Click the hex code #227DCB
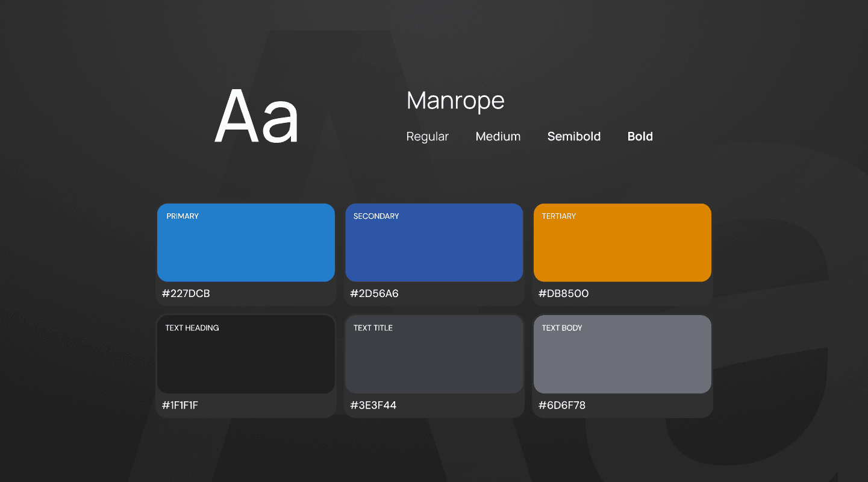 pyautogui.click(x=186, y=294)
